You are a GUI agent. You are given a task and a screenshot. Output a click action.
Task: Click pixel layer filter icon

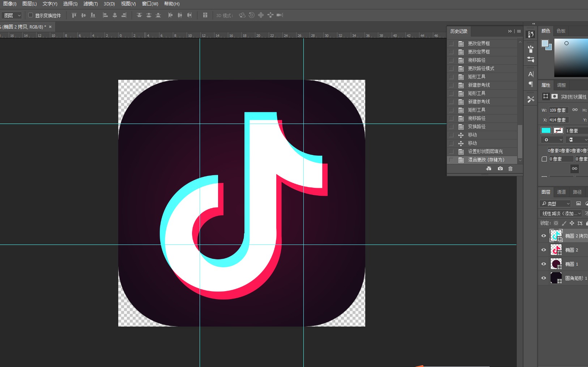578,203
